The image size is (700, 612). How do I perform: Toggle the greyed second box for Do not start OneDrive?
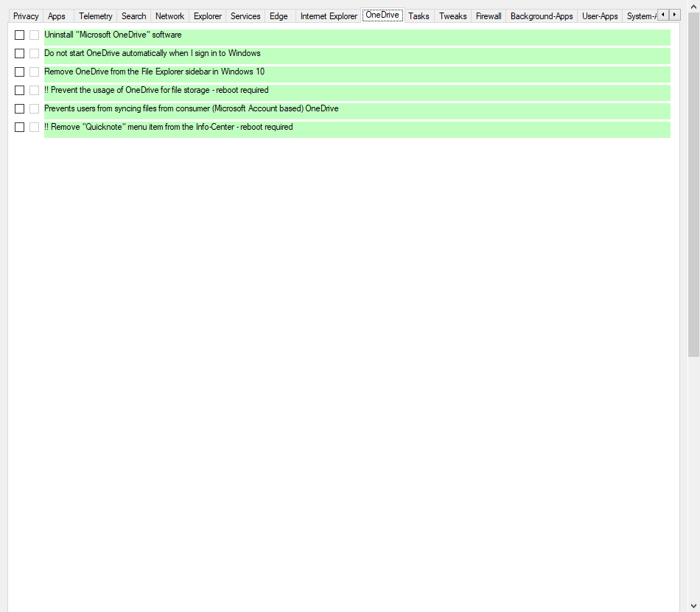tap(35, 54)
